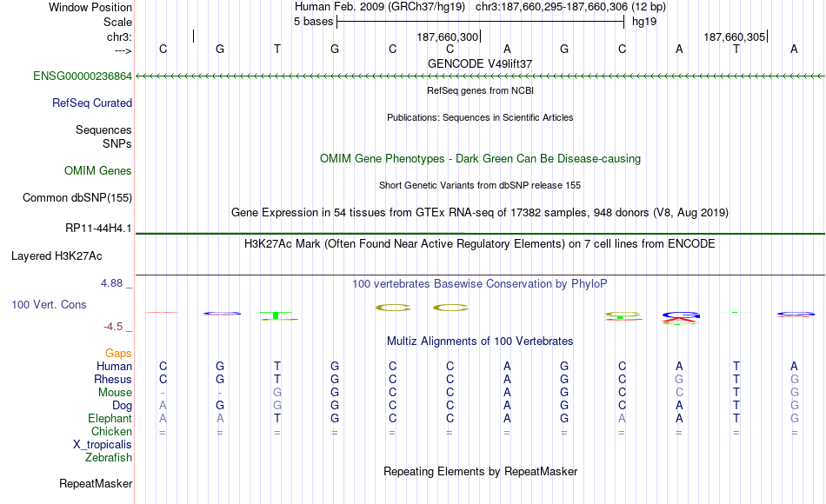Viewport: 826px width, 504px height.
Task: Select the Dog alignment row label
Action: pyautogui.click(x=122, y=406)
